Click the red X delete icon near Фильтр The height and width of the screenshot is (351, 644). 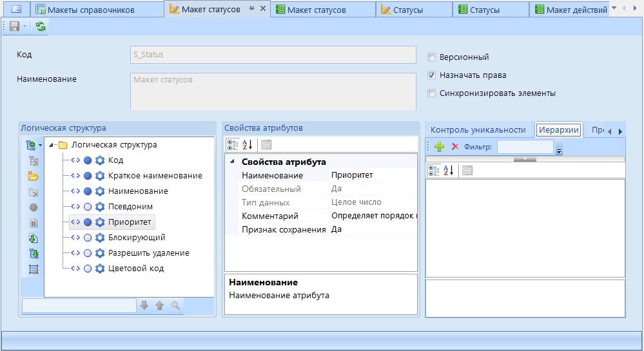point(454,147)
